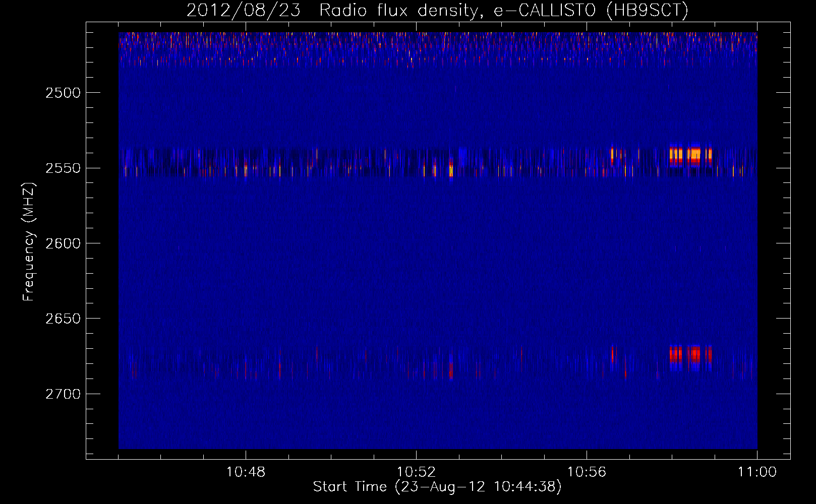Screen dimensions: 816x504
Task: Click the bright orange burst near 2540 MHz
Action: click(690, 155)
